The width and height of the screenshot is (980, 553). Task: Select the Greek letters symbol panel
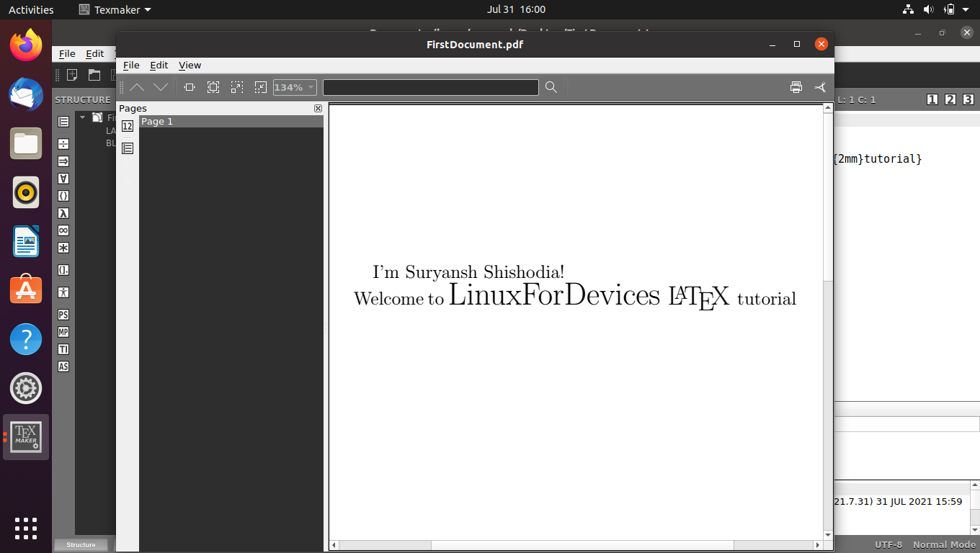(x=63, y=213)
